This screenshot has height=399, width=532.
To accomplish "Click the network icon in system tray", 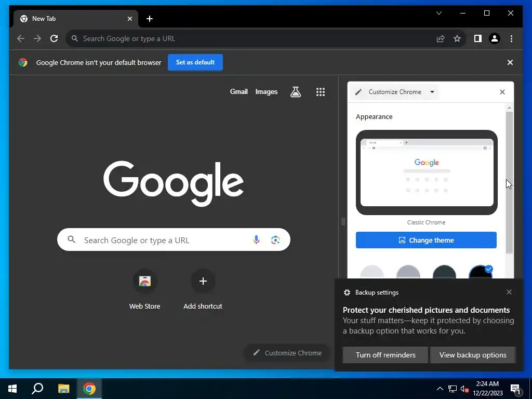I will 453,389.
